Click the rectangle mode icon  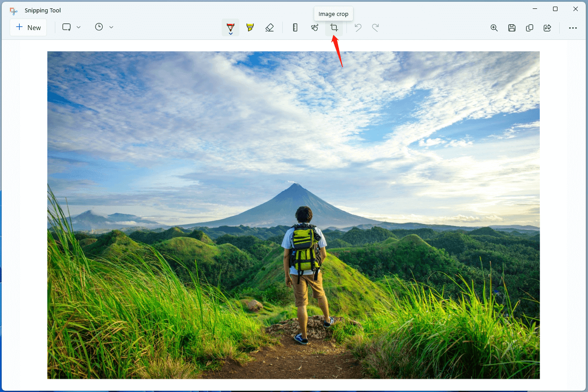[x=66, y=27]
